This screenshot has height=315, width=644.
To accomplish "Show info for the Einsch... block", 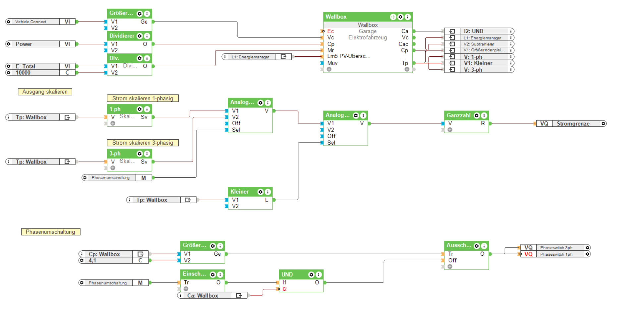I will pos(220,275).
